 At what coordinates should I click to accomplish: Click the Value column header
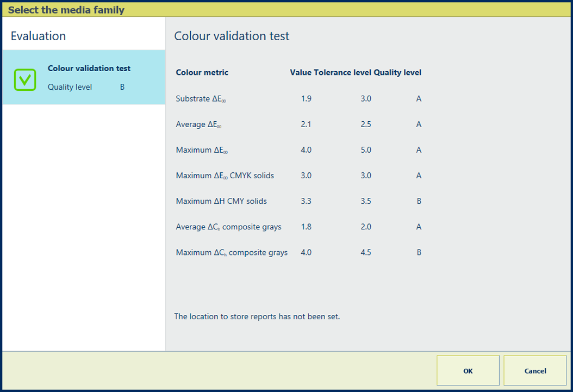click(x=301, y=72)
